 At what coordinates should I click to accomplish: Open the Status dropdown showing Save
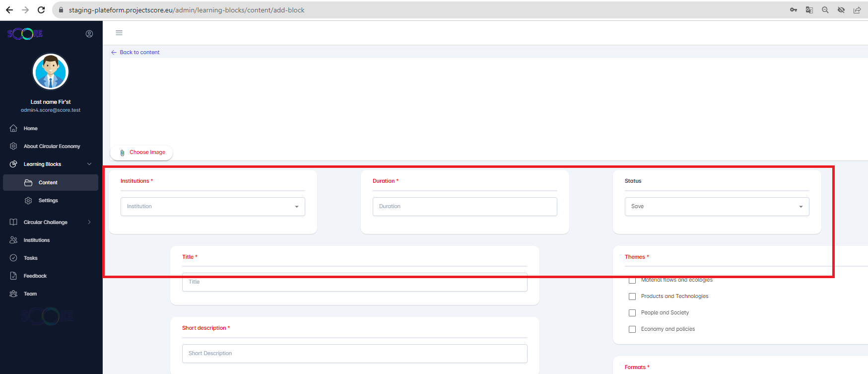[x=717, y=207]
